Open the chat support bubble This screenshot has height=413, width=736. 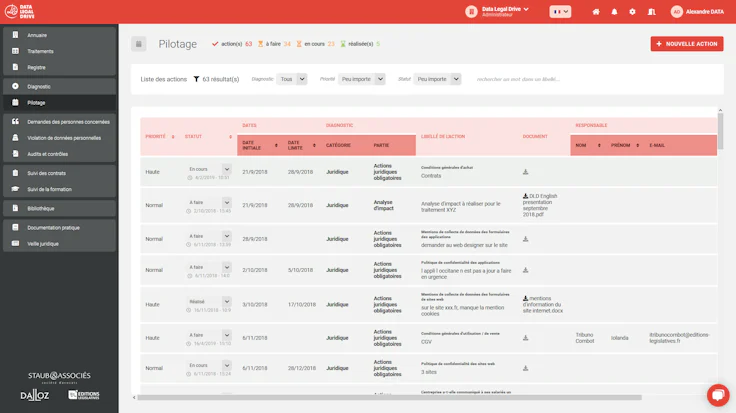(x=718, y=395)
